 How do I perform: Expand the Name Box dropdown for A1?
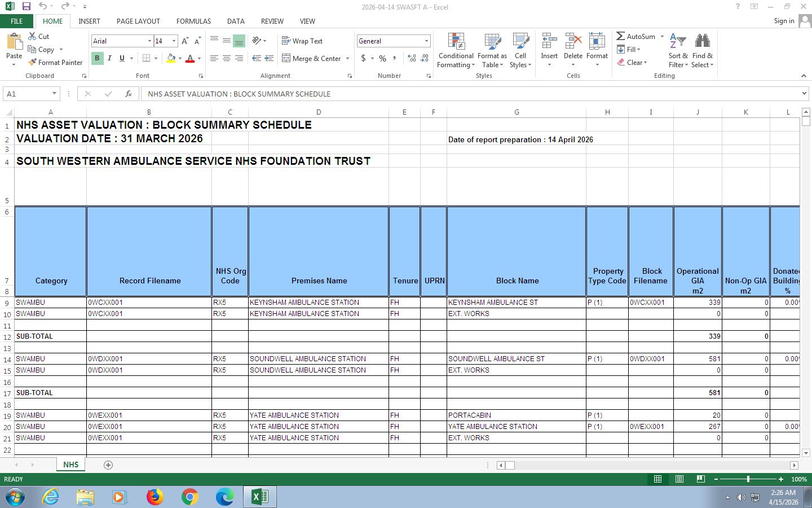(54, 94)
